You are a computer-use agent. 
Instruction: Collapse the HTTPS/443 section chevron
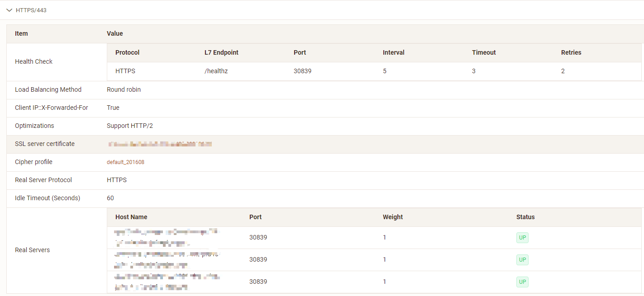pyautogui.click(x=9, y=10)
